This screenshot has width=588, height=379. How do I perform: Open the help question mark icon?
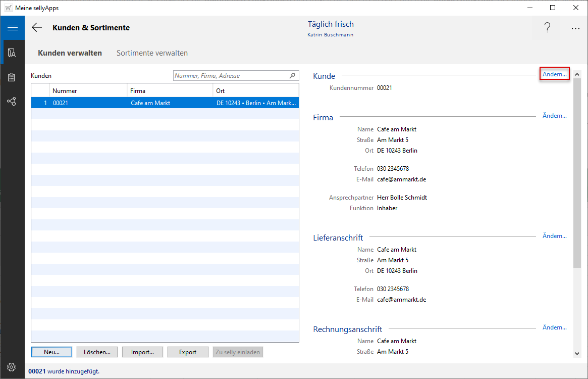pos(547,28)
